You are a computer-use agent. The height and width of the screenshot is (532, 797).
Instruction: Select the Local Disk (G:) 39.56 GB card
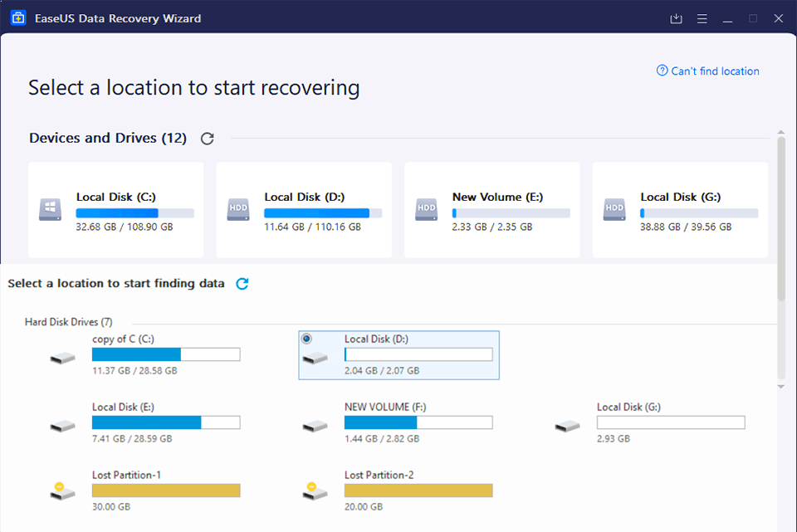tap(680, 210)
